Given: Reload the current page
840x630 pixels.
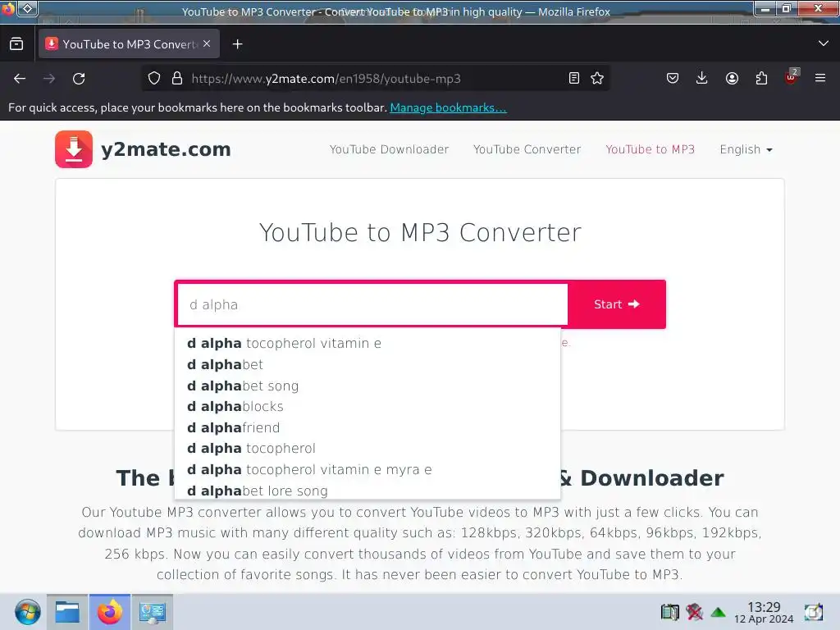Looking at the screenshot, I should click(79, 79).
